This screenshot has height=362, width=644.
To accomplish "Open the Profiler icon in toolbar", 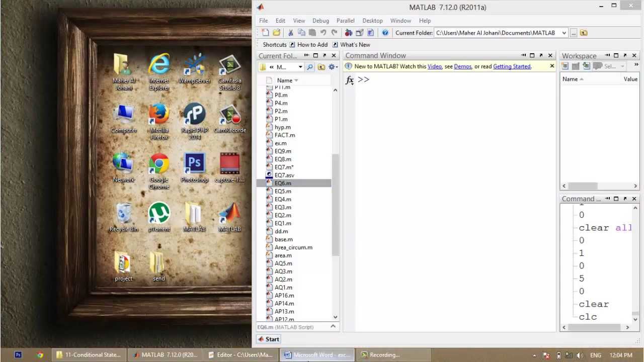I will pos(370,33).
